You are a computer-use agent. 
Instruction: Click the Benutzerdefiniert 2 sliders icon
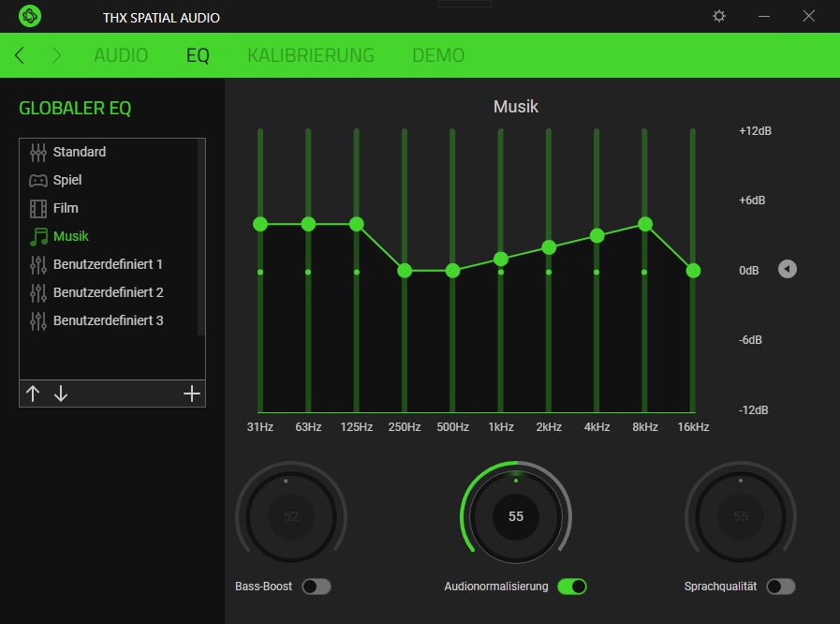click(38, 292)
